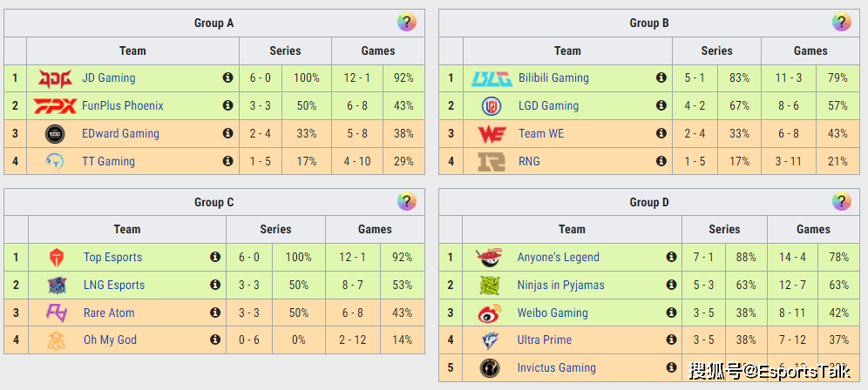Image resolution: width=868 pixels, height=390 pixels.
Task: Click the Top Esports logo
Action: [57, 257]
